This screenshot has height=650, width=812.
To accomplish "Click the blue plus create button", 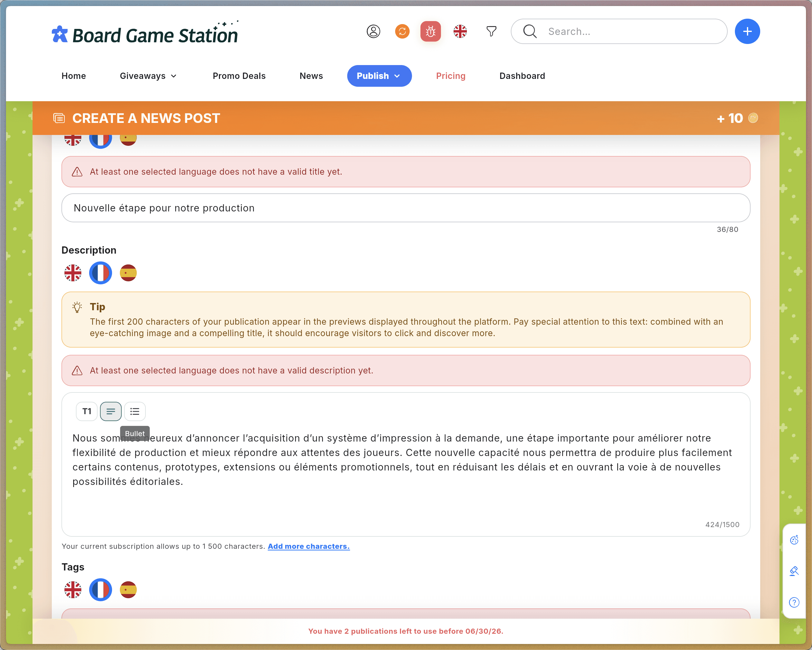I will point(747,31).
